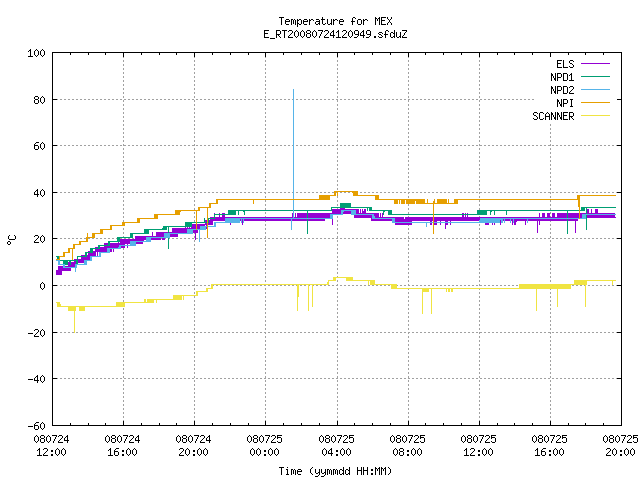Click the NPI legend label
640x480 pixels.
[565, 103]
